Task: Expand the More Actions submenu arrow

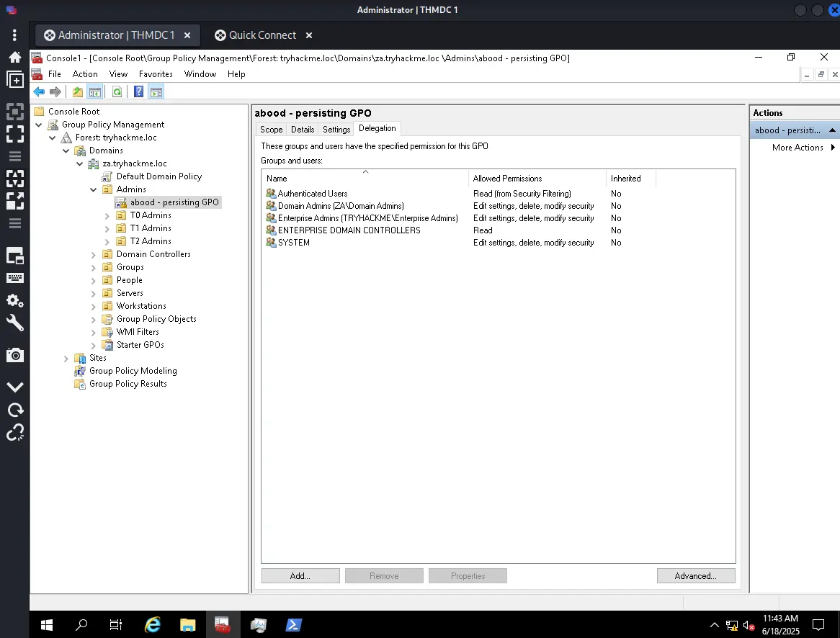Action: coord(833,148)
